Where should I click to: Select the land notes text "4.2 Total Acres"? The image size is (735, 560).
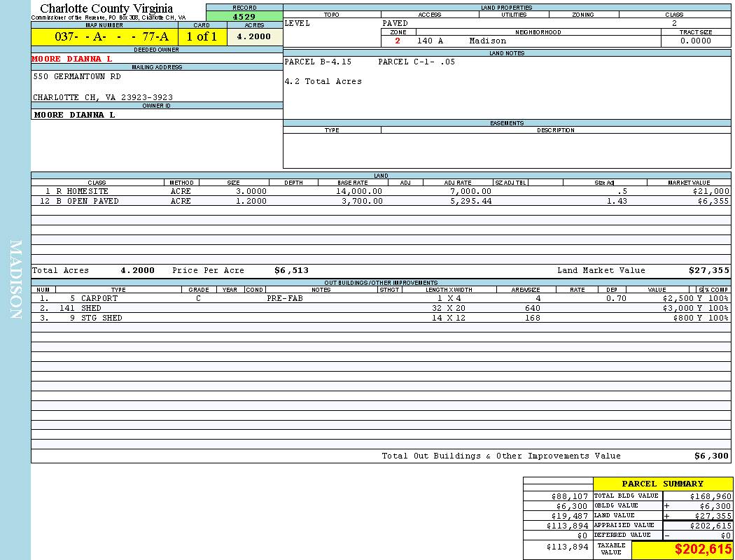click(323, 81)
